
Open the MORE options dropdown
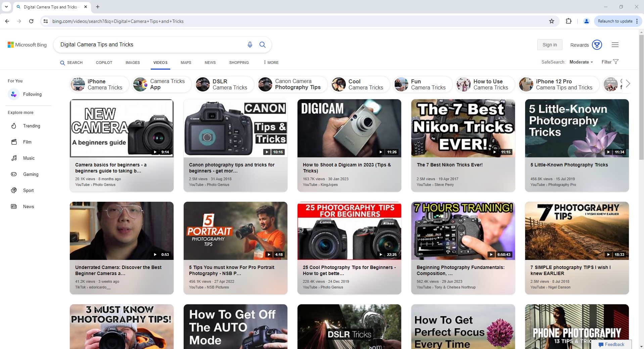click(x=271, y=63)
